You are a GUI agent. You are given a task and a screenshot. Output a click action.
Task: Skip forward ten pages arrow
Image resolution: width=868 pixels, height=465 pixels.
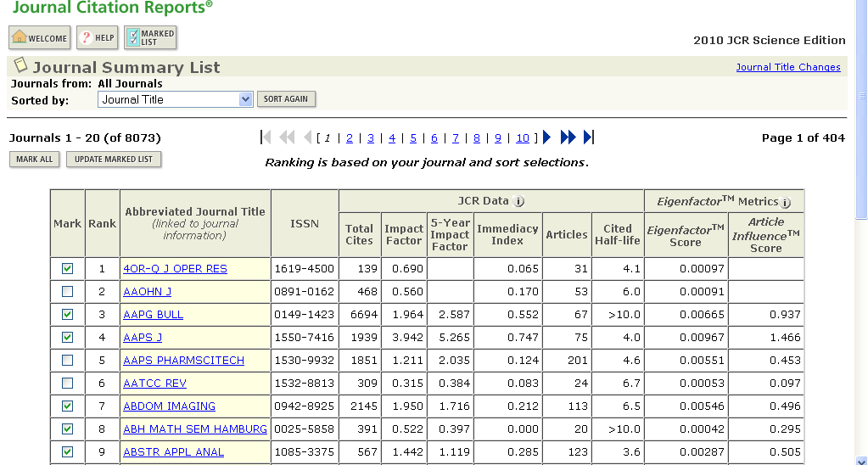click(568, 137)
